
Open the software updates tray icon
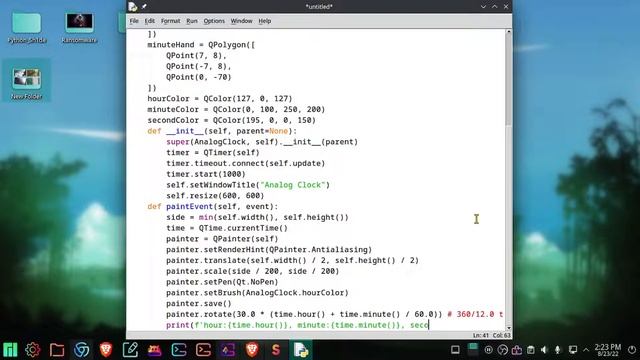(517, 350)
